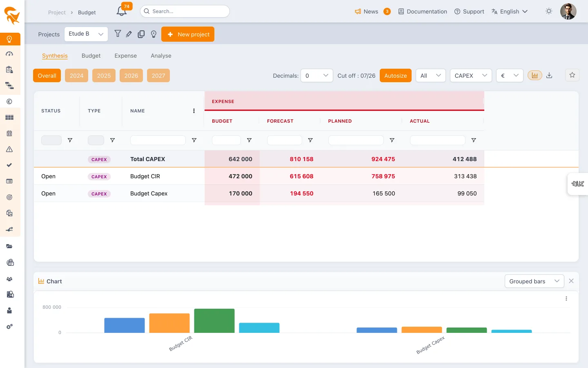Open the settings gears icon in sidebar
Screen dimensions: 588x368
click(9, 327)
